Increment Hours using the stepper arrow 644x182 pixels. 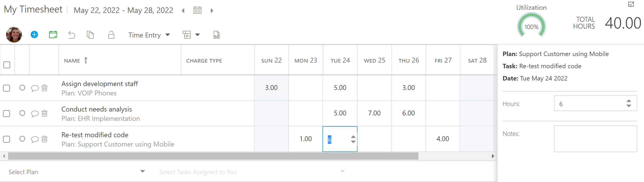[x=629, y=101]
